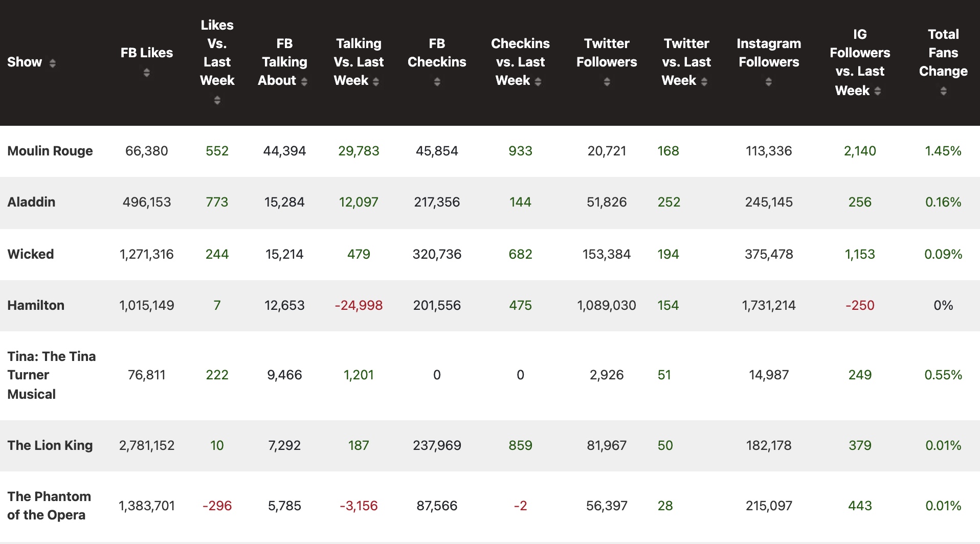Select the Hamilton row title
This screenshot has width=980, height=544.
click(36, 305)
